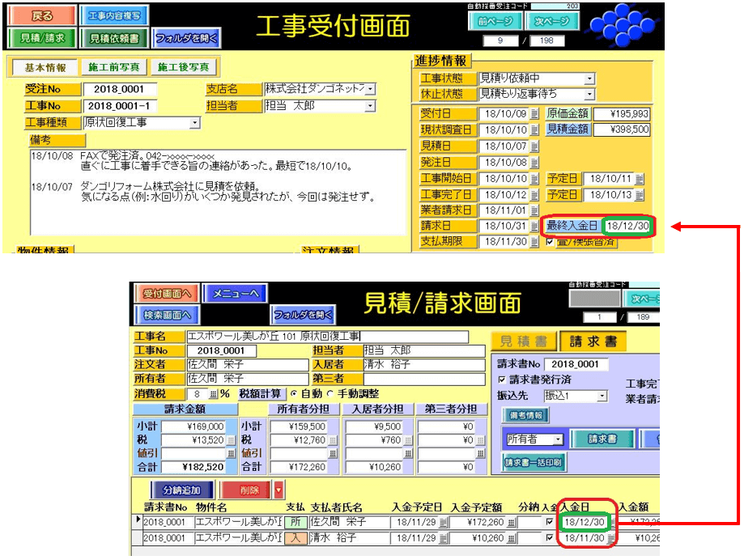Click calculator icon beside ¥172,260 入金予定額
Viewport: 744px width, 560px height.
[511, 523]
